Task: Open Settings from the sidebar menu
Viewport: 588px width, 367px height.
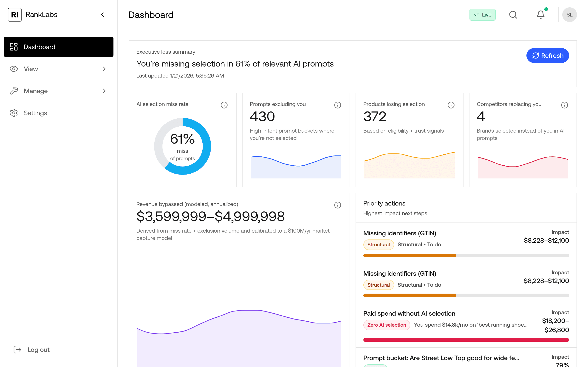Action: [35, 113]
